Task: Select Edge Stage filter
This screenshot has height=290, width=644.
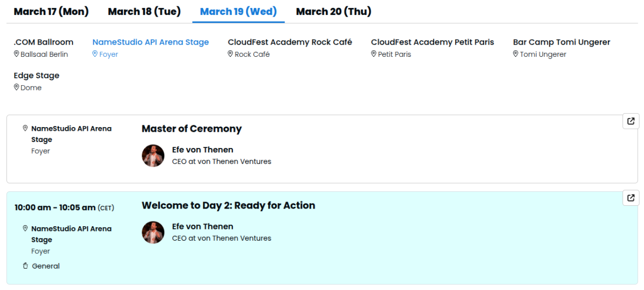Action: click(x=36, y=76)
